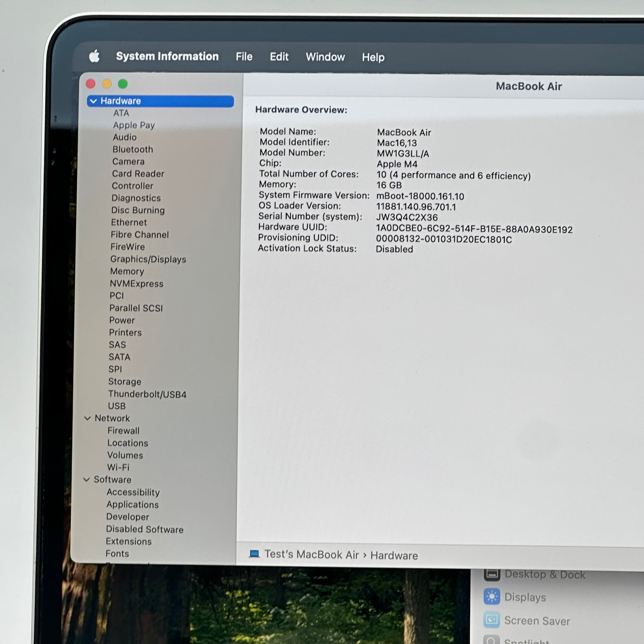The height and width of the screenshot is (644, 644).
Task: Select Graphics/Displays in the sidebar
Action: tap(148, 259)
